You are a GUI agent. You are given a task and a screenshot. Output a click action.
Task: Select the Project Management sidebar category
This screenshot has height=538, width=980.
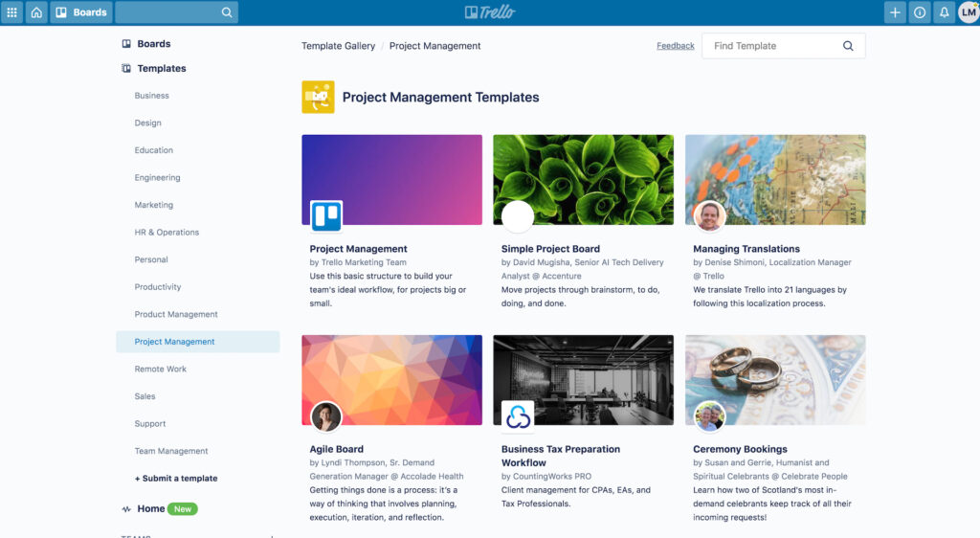[x=197, y=342]
